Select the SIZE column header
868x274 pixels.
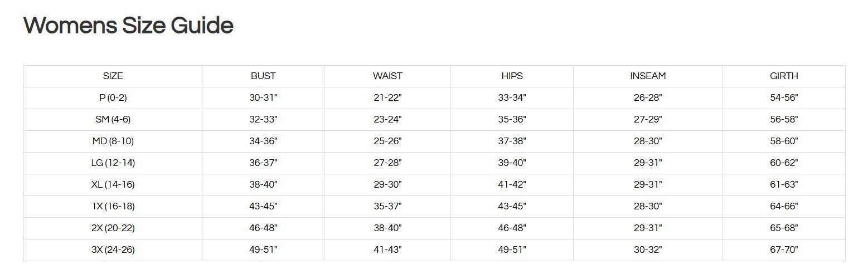click(x=113, y=76)
